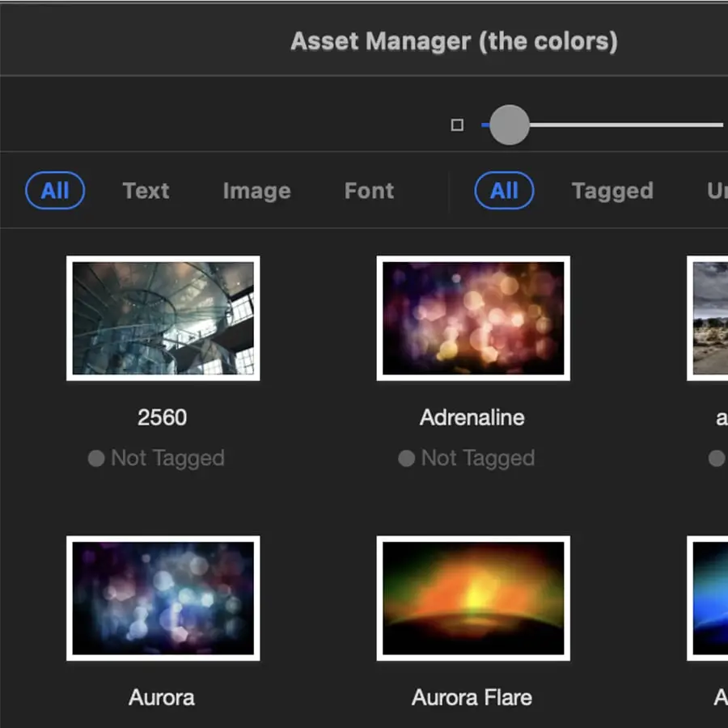Open the Aurora image thumbnail
Image resolution: width=728 pixels, height=728 pixels.
pyautogui.click(x=163, y=598)
